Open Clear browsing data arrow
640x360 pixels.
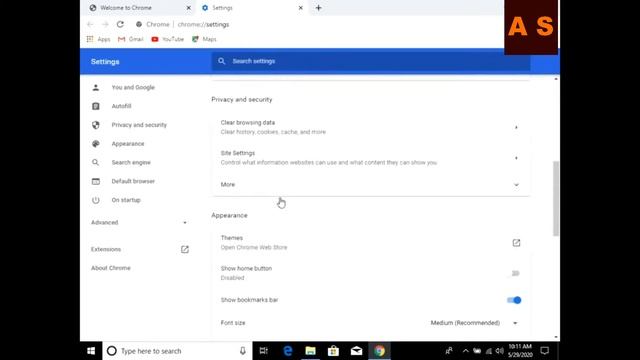pyautogui.click(x=516, y=127)
